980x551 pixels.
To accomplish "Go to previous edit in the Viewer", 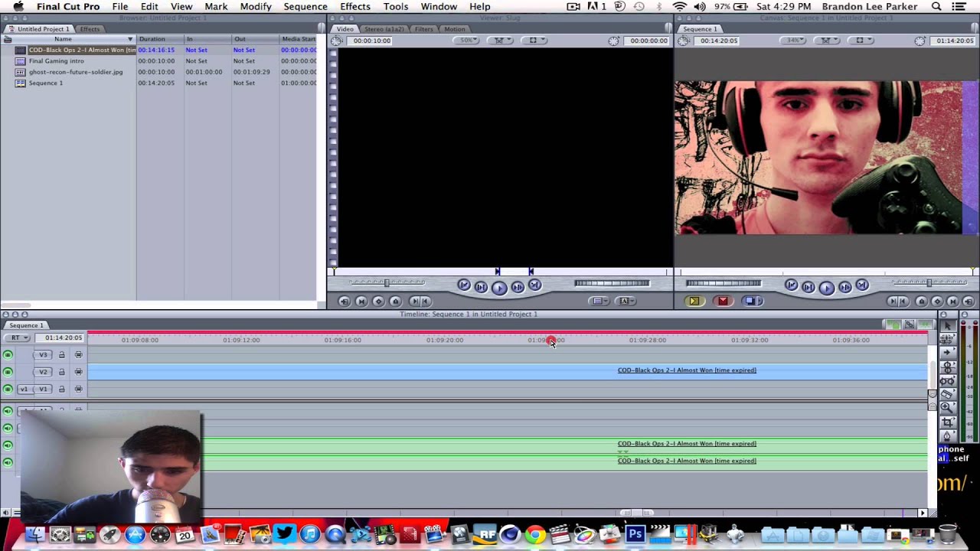I will point(464,285).
